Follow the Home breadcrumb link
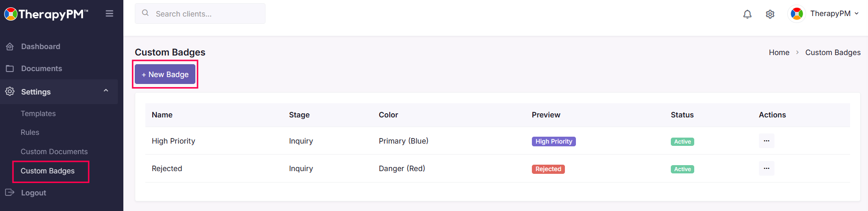Viewport: 868px width, 211px height. (x=779, y=52)
